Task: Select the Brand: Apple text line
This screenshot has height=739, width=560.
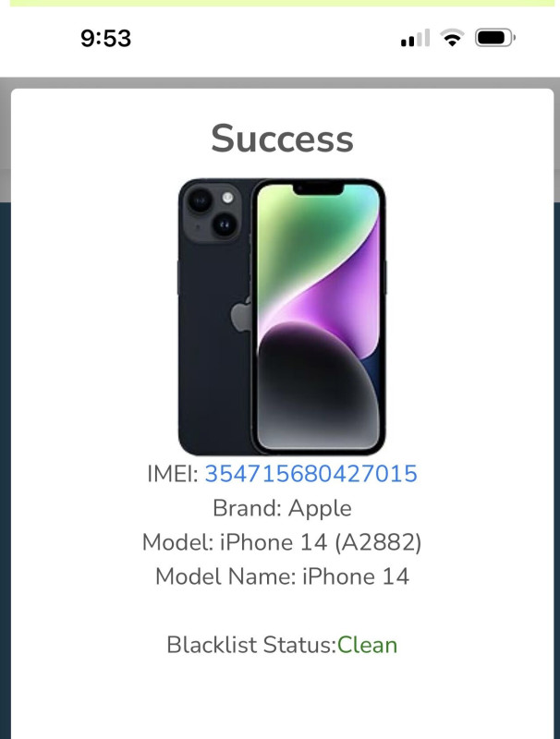Action: click(282, 509)
